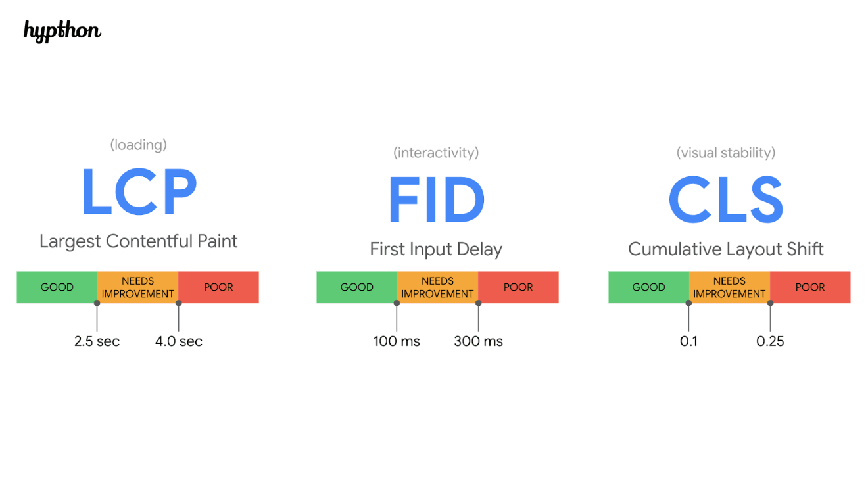Click the 4.0 sec threshold label

tap(179, 341)
